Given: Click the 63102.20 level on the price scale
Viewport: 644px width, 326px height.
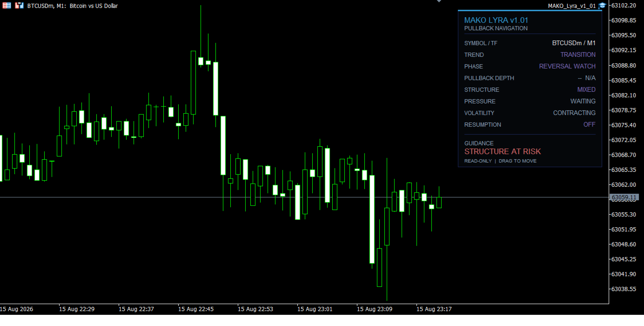Looking at the screenshot, I should pyautogui.click(x=624, y=6).
